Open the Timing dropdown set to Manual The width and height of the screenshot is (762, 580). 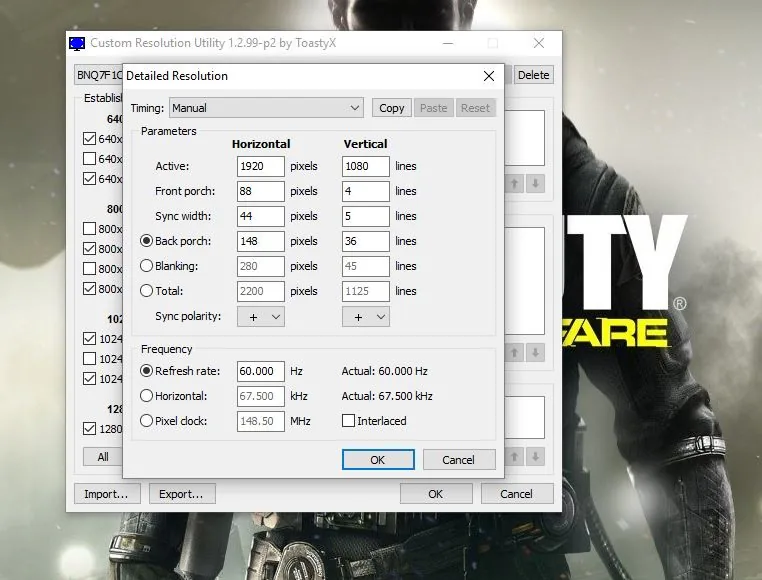(x=266, y=108)
